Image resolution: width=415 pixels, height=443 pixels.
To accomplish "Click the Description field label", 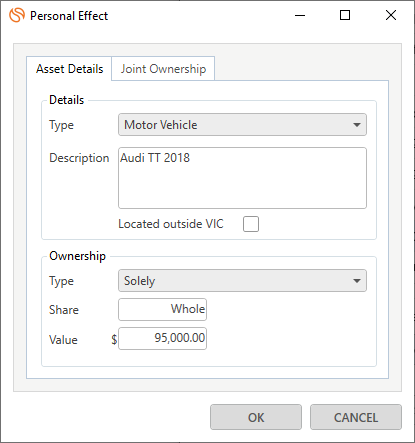I will (79, 158).
